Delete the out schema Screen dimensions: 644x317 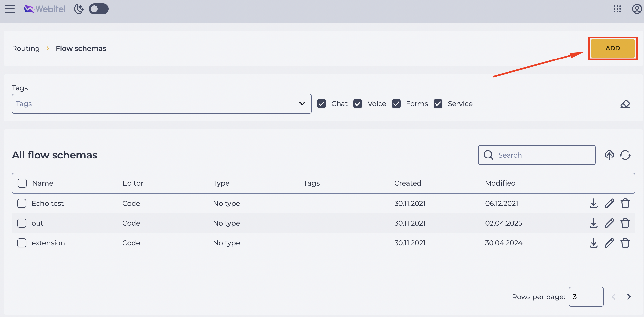click(625, 223)
